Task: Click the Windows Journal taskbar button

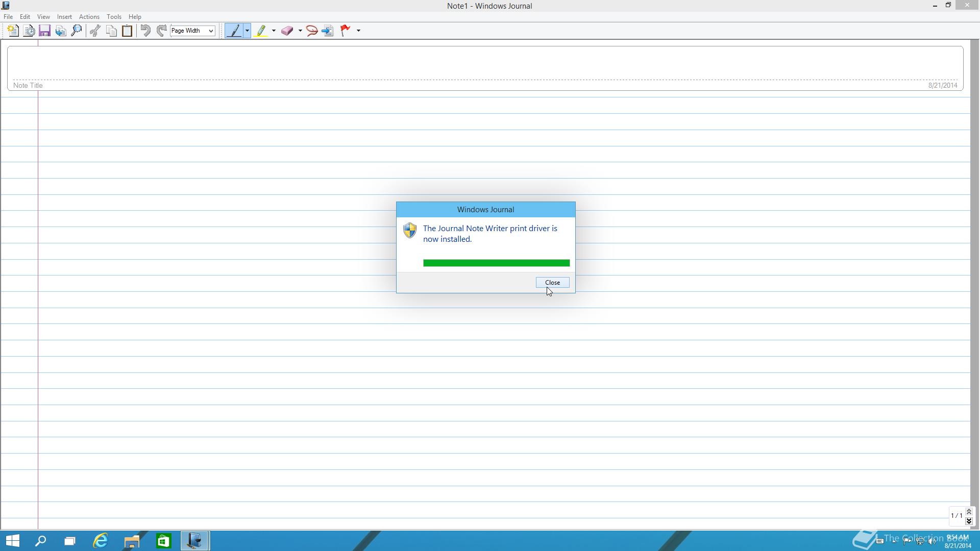Action: point(194,541)
